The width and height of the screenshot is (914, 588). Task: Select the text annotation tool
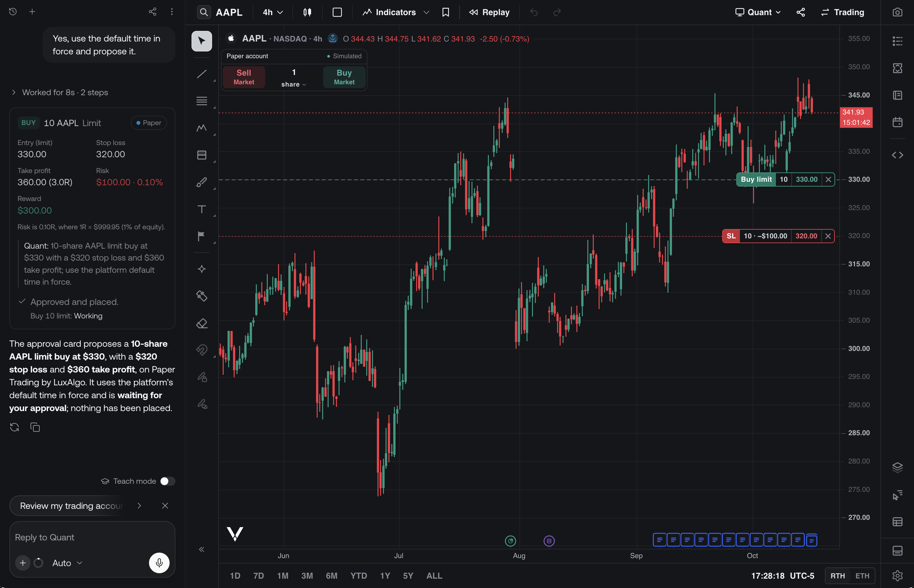pyautogui.click(x=202, y=209)
